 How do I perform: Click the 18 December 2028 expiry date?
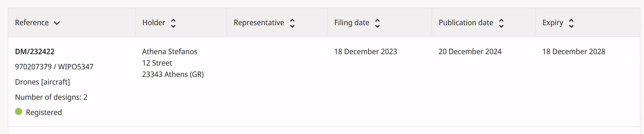coord(574,52)
